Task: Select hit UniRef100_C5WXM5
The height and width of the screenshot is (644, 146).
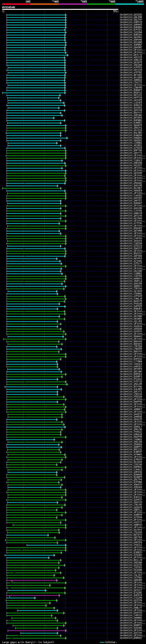Action: coord(131,87)
